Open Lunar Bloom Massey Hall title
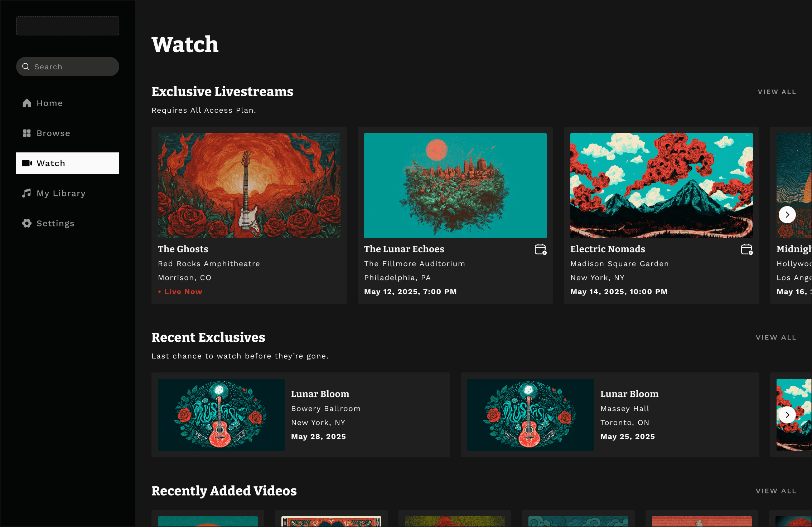This screenshot has width=812, height=527. (x=629, y=394)
